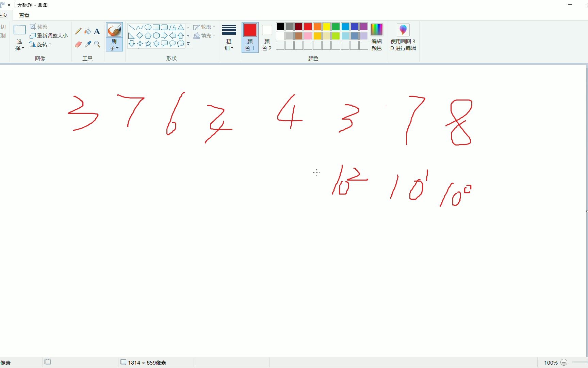Choose the Six-point star shape
The height and width of the screenshot is (368, 588).
coord(156,44)
